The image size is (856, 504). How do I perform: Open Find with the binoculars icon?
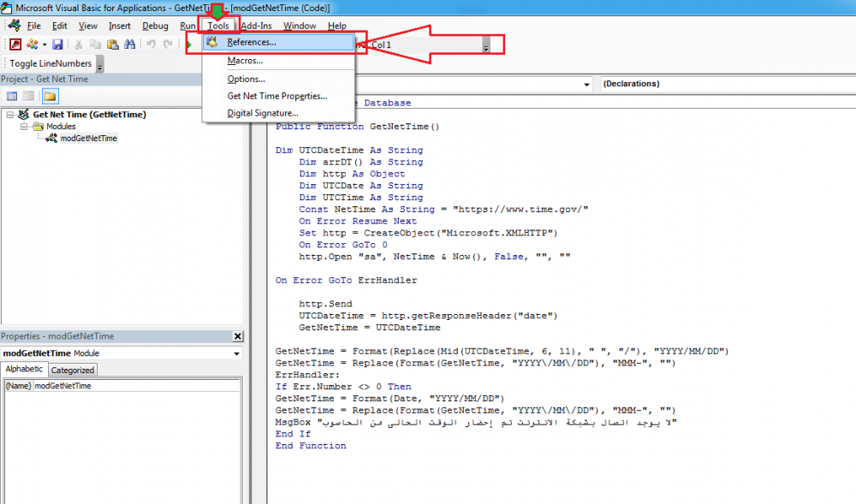pos(129,44)
